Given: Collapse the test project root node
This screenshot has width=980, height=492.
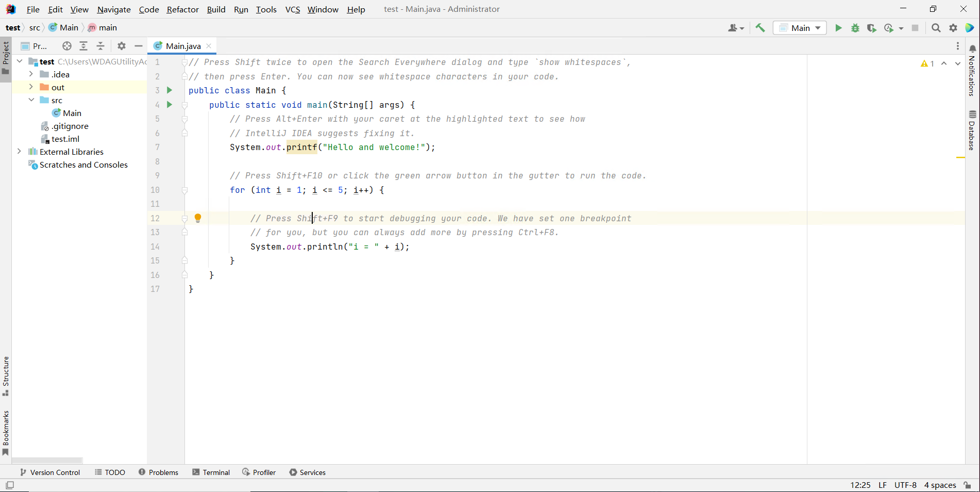Looking at the screenshot, I should (20, 61).
